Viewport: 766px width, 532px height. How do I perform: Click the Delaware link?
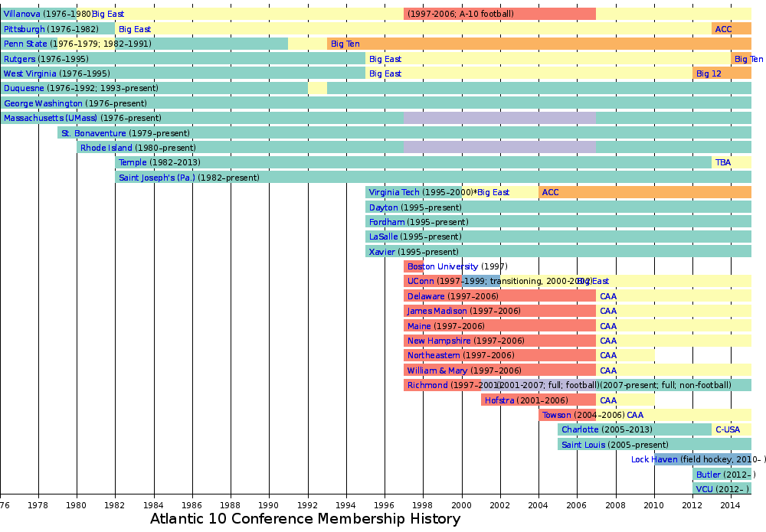point(426,296)
